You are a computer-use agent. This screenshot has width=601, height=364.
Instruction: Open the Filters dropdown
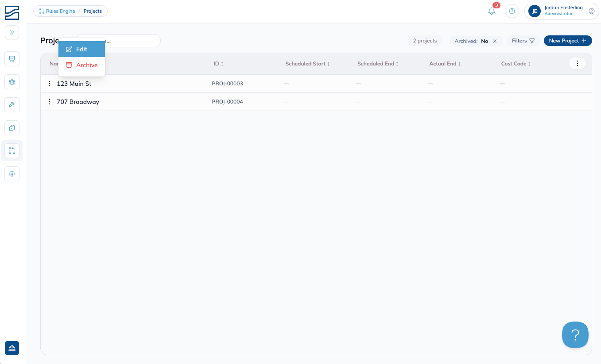(x=523, y=41)
